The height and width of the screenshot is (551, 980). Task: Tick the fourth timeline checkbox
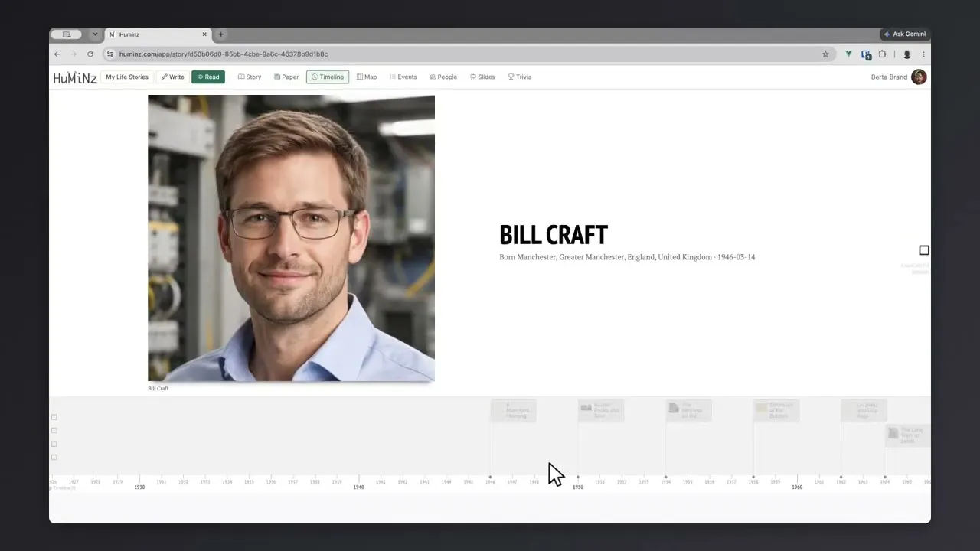(x=54, y=458)
